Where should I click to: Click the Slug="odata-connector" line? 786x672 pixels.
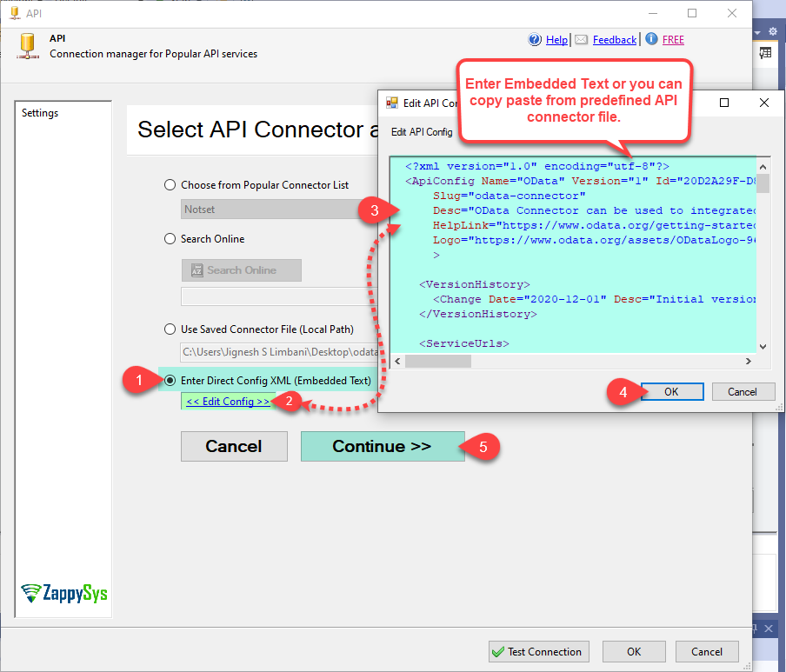[x=509, y=196]
